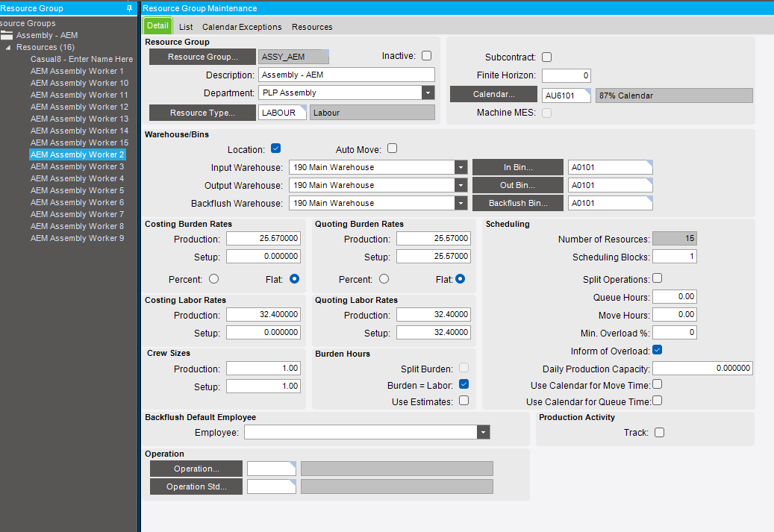Collapse the Resources (16) tree node
This screenshot has height=532, width=774.
coord(8,48)
